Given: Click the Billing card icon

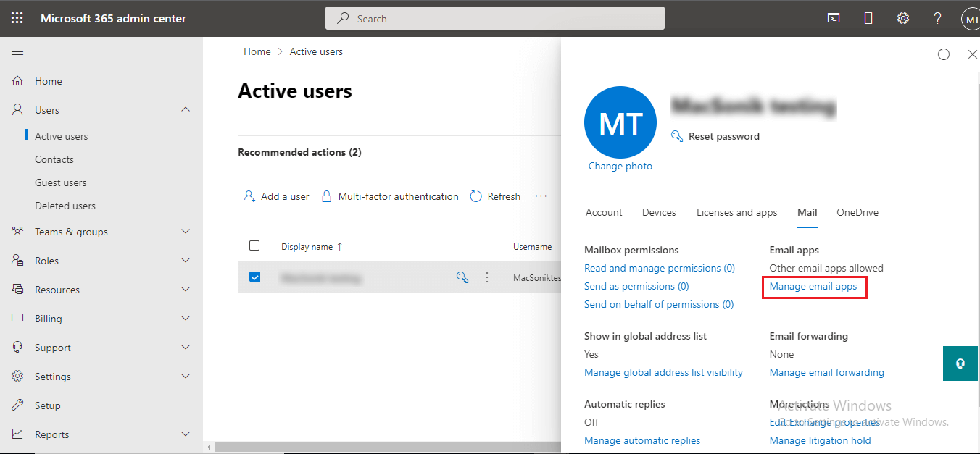Looking at the screenshot, I should 17,319.
